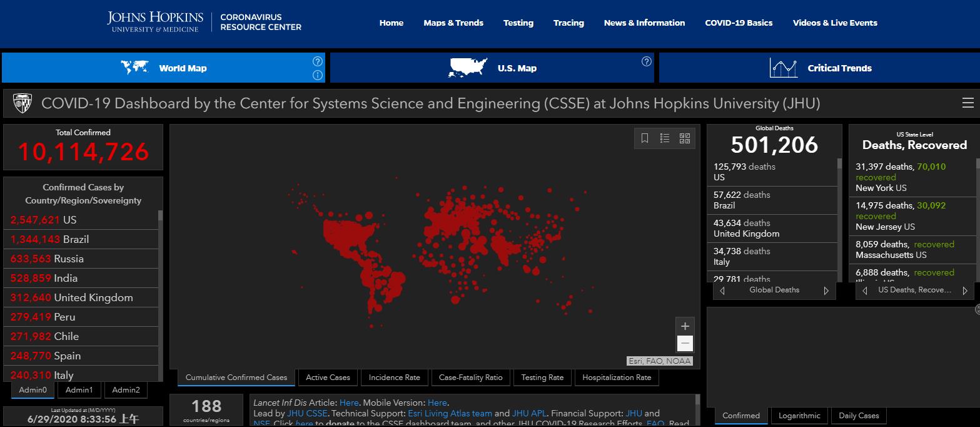980x427 pixels.
Task: Show the map legend list icon
Action: pos(665,138)
